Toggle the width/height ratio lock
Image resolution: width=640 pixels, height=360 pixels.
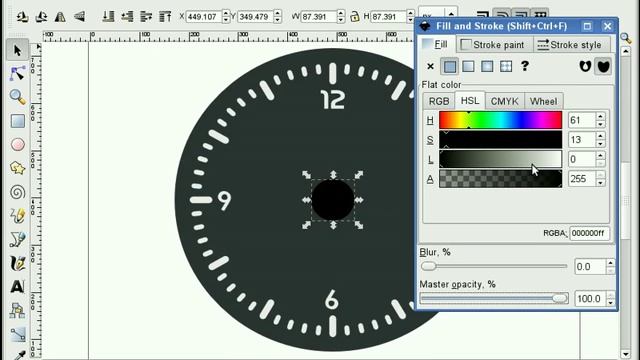(x=355, y=17)
